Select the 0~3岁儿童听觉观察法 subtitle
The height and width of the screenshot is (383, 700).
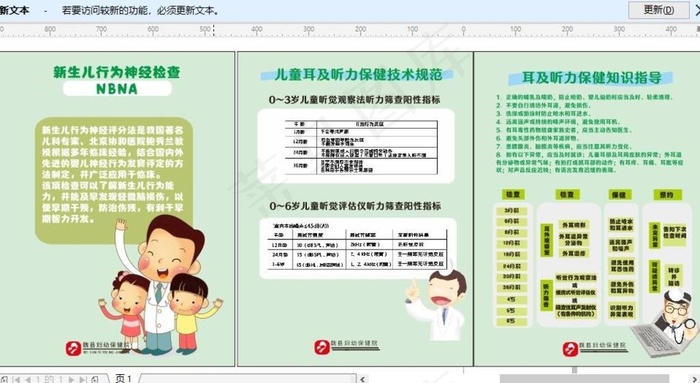(354, 100)
